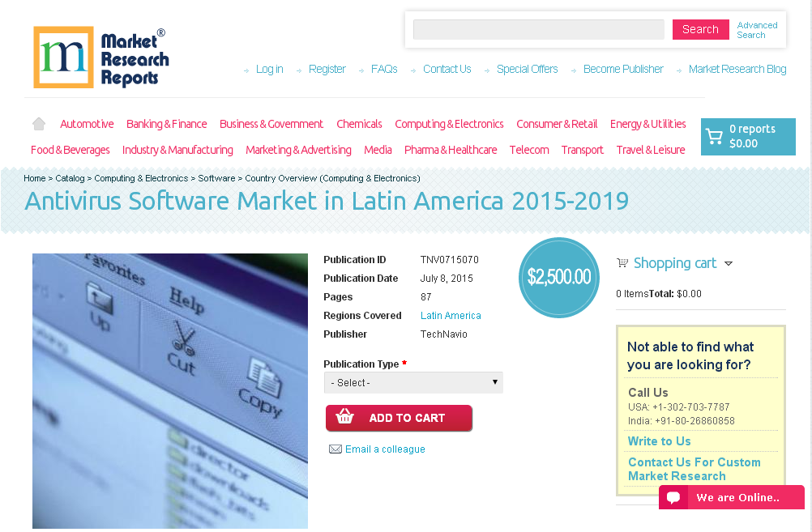Click the Log in link
Image resolution: width=812 pixels, height=532 pixels.
pyautogui.click(x=269, y=69)
